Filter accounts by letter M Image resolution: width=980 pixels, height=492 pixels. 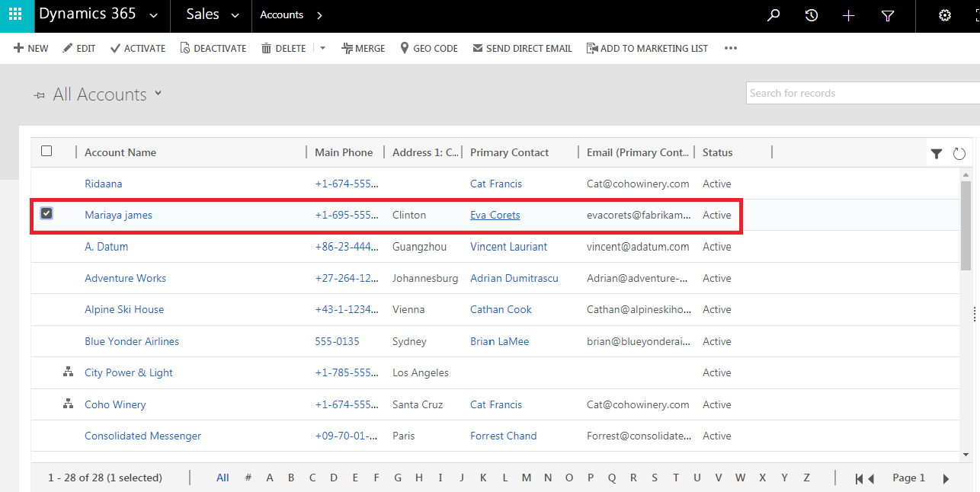click(527, 478)
